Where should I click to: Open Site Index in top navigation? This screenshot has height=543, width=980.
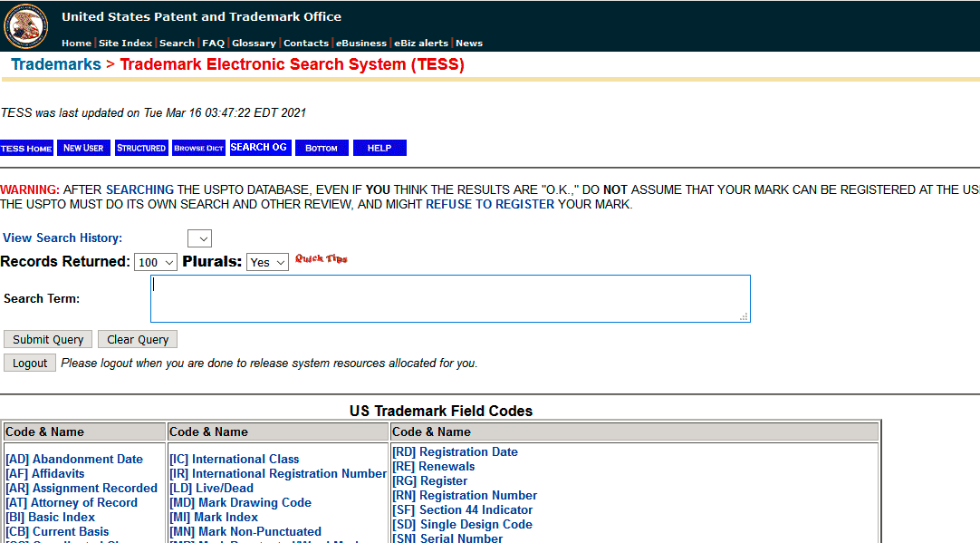125,44
